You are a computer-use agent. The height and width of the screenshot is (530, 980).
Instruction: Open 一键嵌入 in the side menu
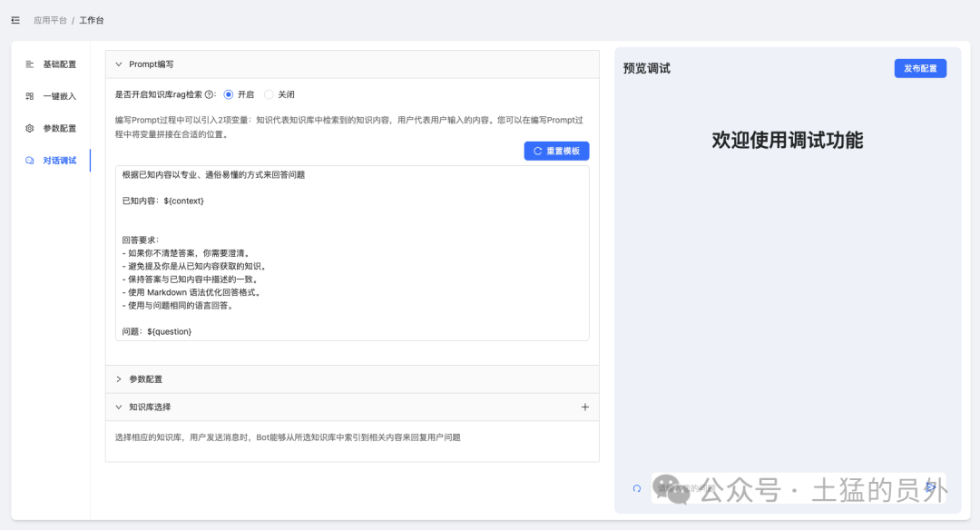click(59, 96)
